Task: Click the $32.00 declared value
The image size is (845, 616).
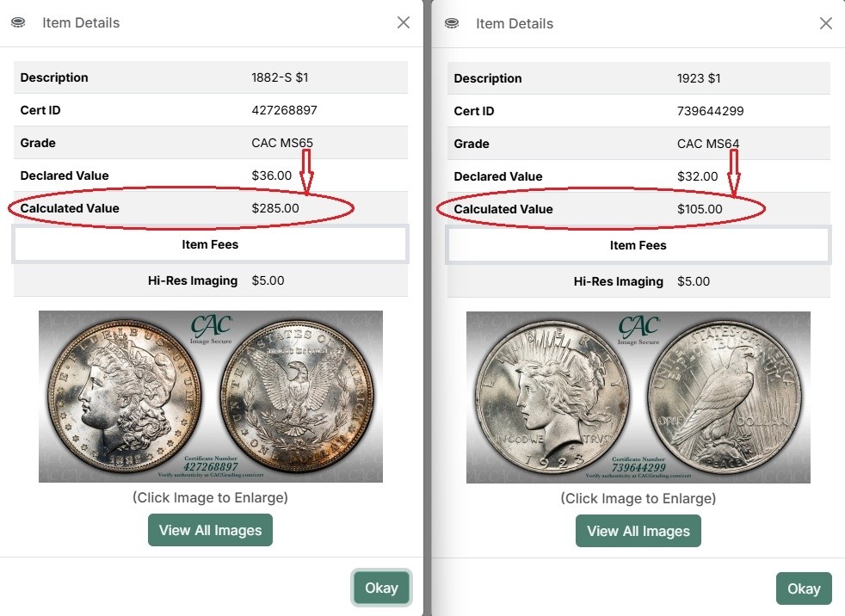Action: pos(697,176)
